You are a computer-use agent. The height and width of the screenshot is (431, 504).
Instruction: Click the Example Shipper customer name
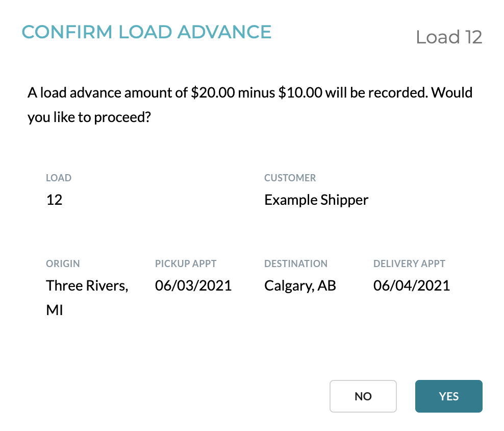pyautogui.click(x=316, y=200)
